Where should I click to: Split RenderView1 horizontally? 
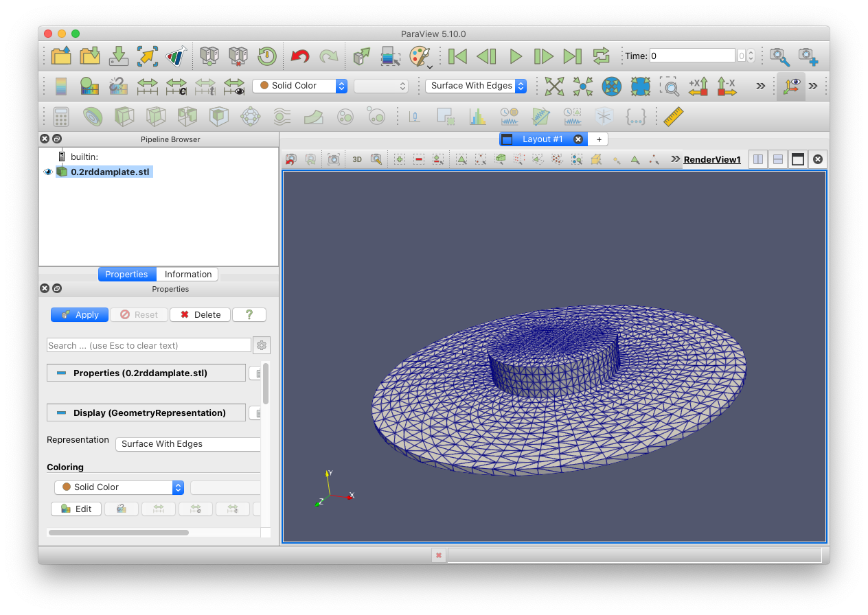point(758,159)
